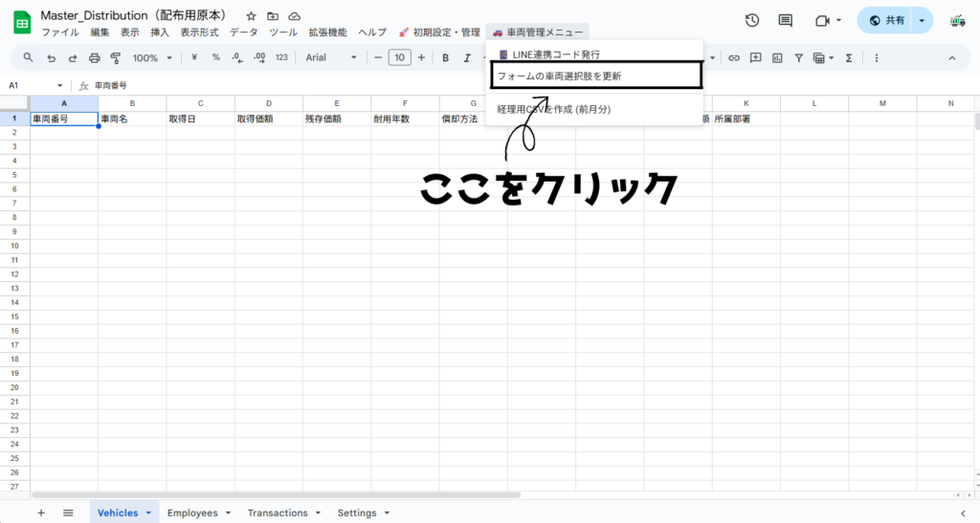The width and height of the screenshot is (980, 523).
Task: Click the font size input field
Action: coord(399,57)
